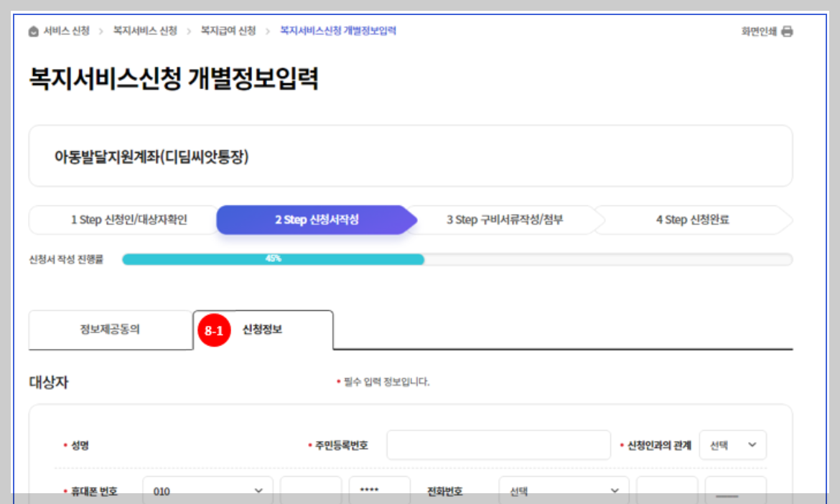Click the printer icon next to 화면인쇄
The image size is (840, 504).
coord(787,31)
